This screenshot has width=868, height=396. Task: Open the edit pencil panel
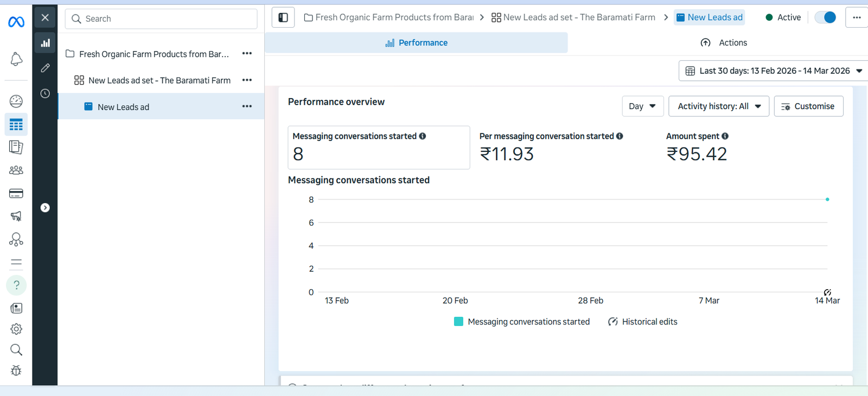tap(45, 68)
